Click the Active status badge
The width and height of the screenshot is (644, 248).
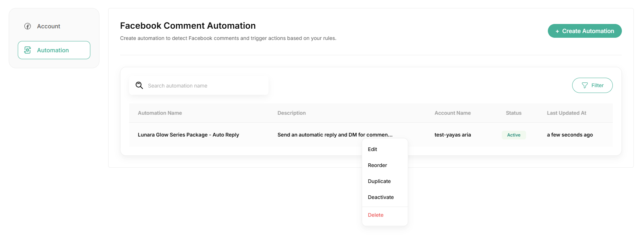(x=514, y=135)
